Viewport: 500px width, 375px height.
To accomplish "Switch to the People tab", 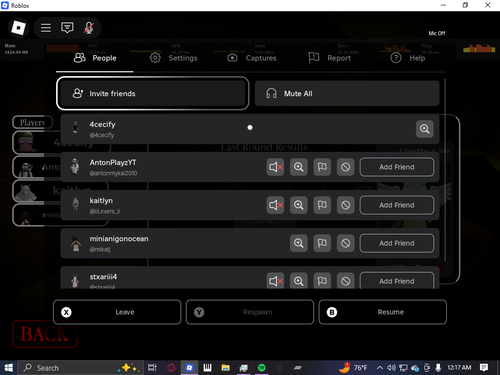I will pyautogui.click(x=95, y=58).
